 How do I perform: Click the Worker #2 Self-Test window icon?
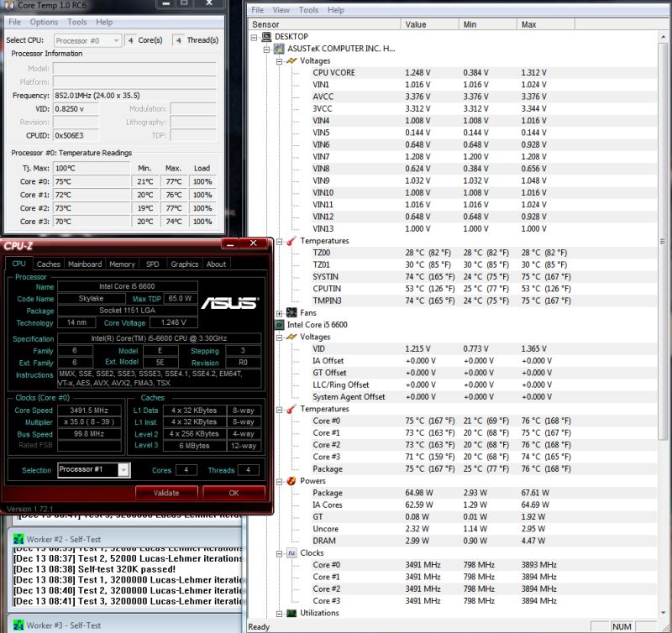click(x=18, y=539)
